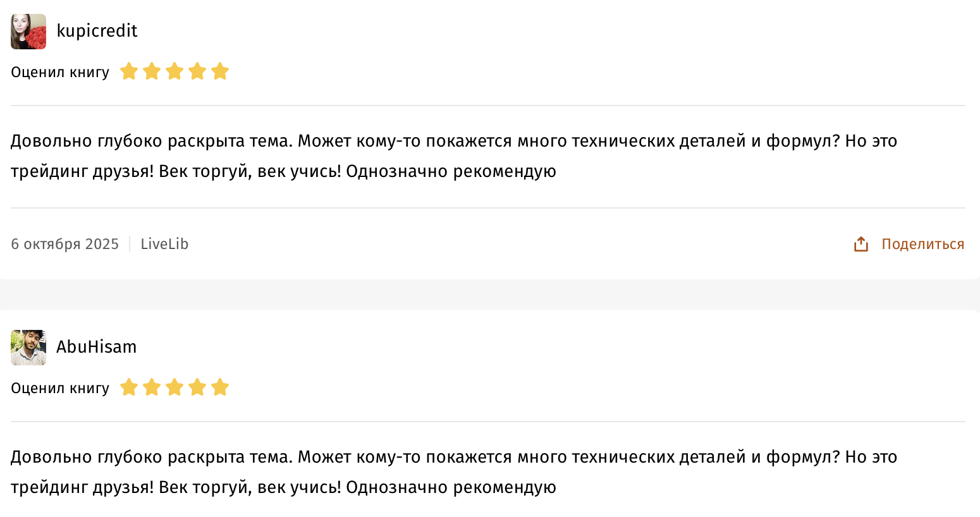Click kupicredit's profile avatar
980x517 pixels.
click(x=28, y=32)
